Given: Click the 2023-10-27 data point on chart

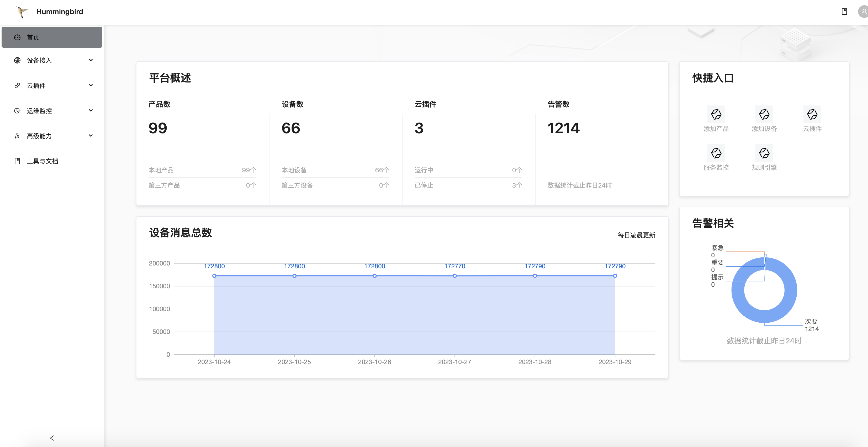Looking at the screenshot, I should tap(454, 276).
